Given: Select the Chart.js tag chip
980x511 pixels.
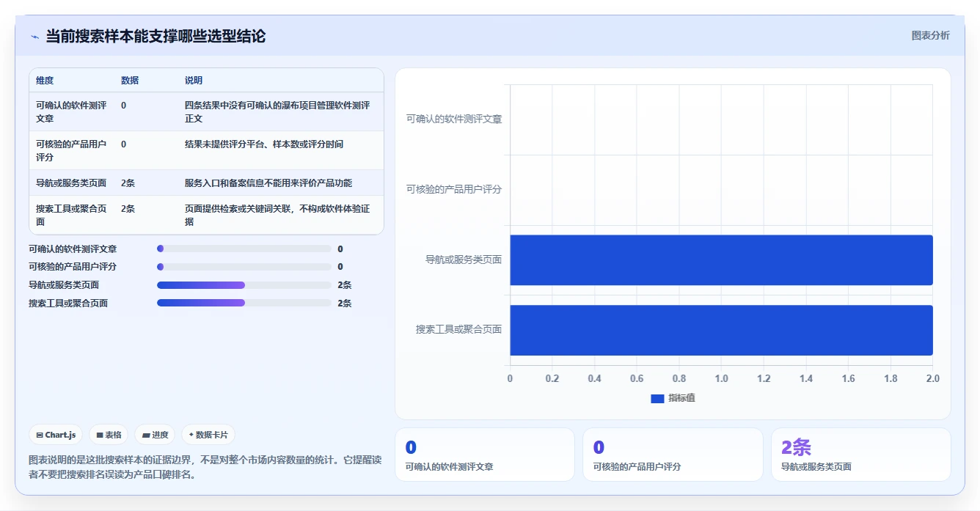Looking at the screenshot, I should (x=56, y=435).
